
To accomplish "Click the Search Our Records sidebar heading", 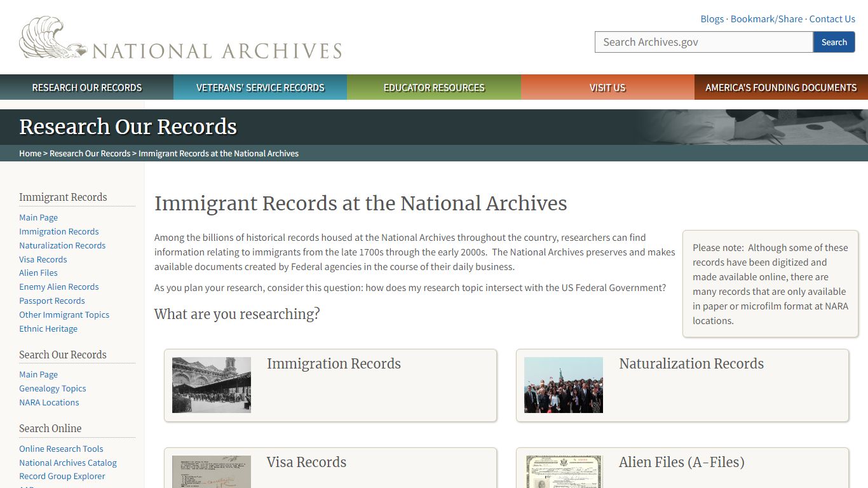I will [x=63, y=355].
